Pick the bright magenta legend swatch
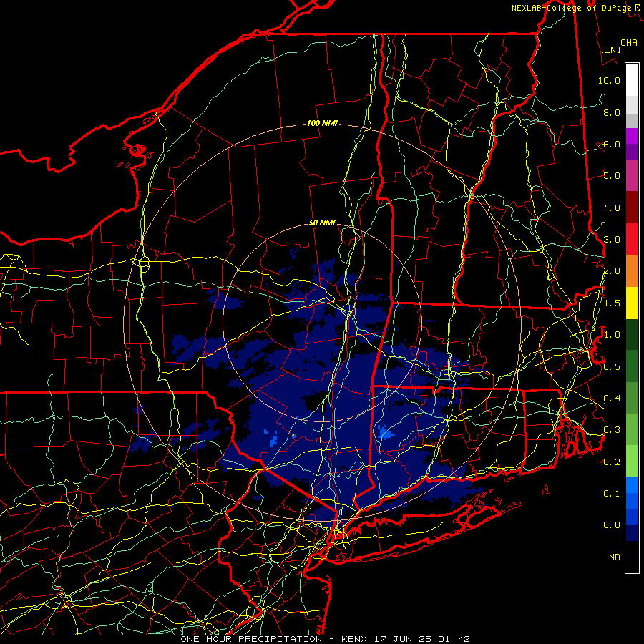Viewport: 644px width, 644px height. point(632,136)
